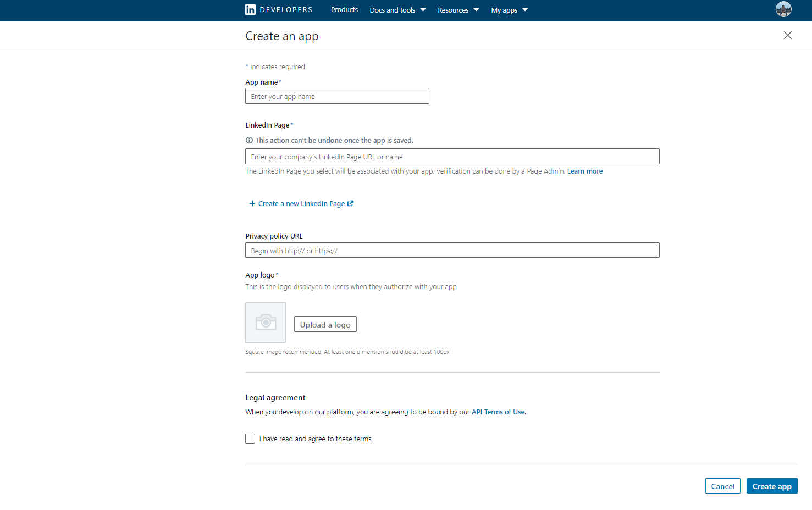
Task: Expand the Docs and tools dropdown
Action: coord(398,10)
